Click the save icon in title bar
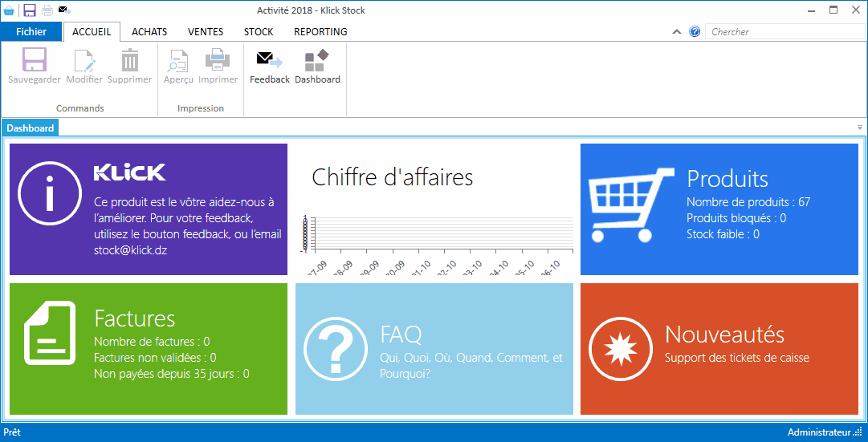The image size is (868, 442). click(30, 10)
